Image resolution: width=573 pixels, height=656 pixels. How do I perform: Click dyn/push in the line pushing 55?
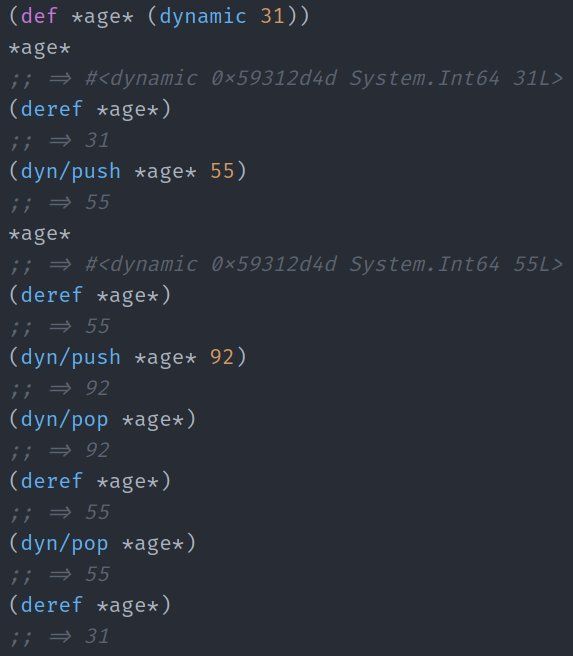(71, 172)
